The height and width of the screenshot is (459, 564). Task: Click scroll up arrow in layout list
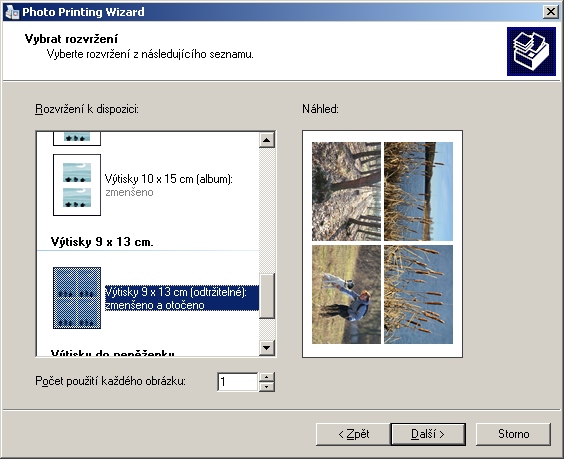(267, 140)
